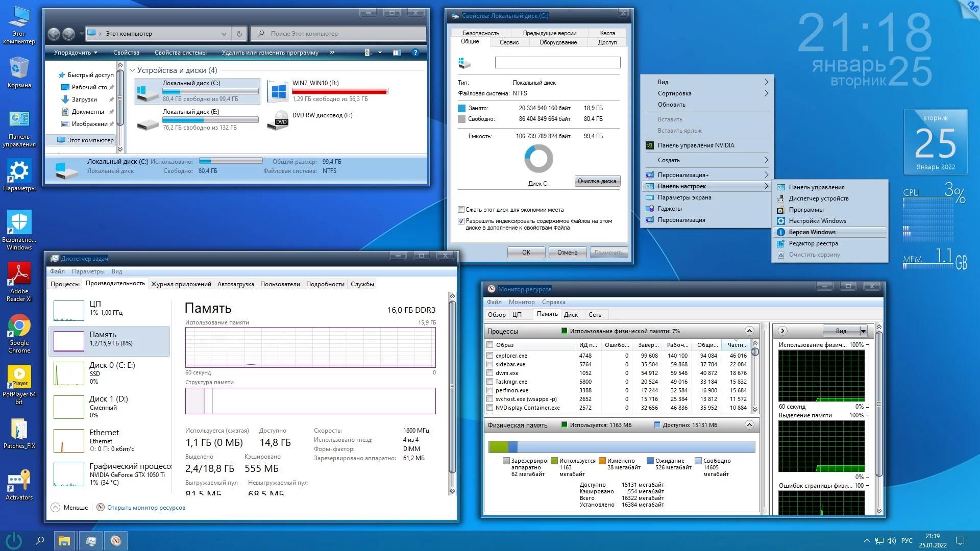This screenshot has width=980, height=551.
Task: Enable compress this disk checkbox
Action: click(x=461, y=210)
